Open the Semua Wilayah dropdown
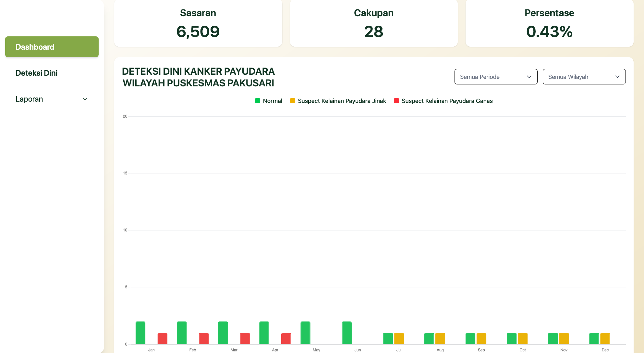Image resolution: width=644 pixels, height=353 pixels. [x=584, y=77]
